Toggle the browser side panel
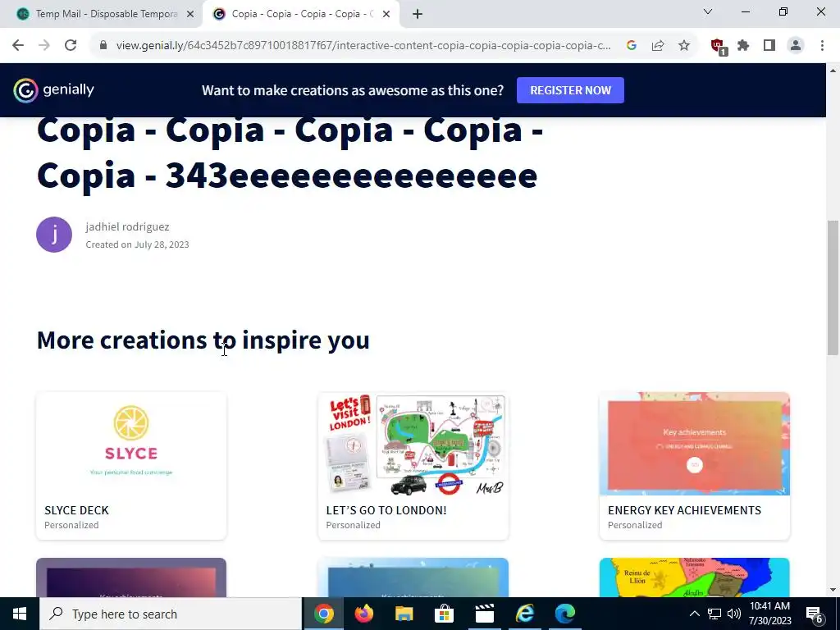This screenshot has width=840, height=630. pyautogui.click(x=769, y=46)
